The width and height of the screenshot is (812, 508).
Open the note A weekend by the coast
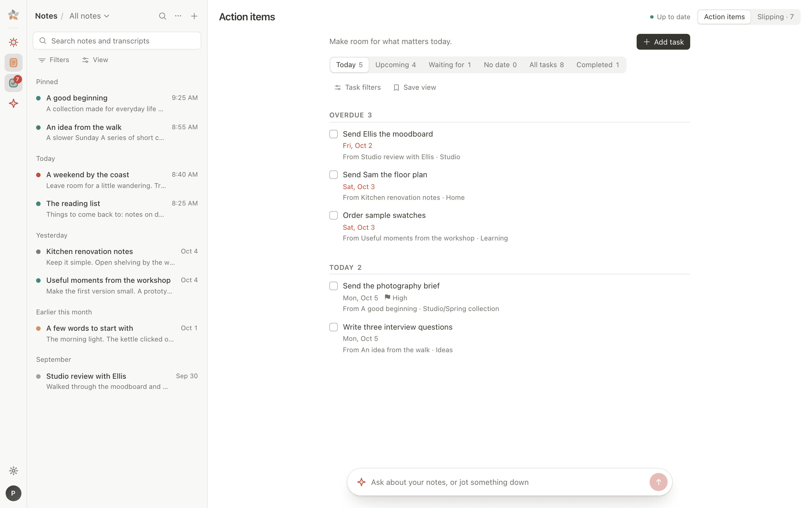117,180
